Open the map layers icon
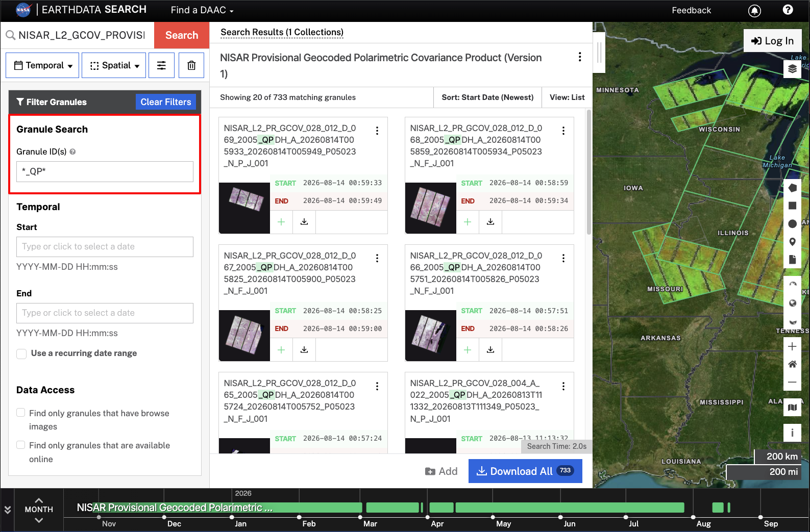Viewport: 810px width, 532px height. [792, 69]
